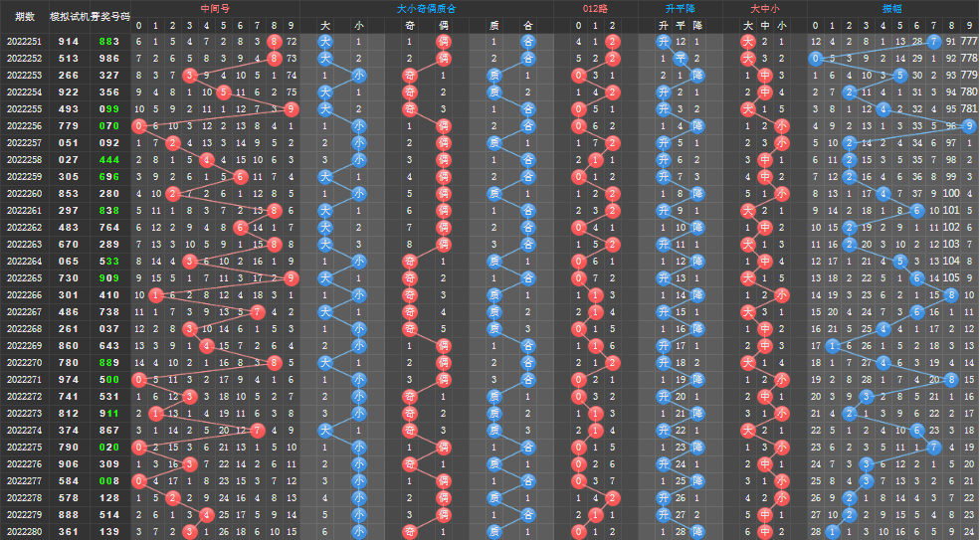980x540 pixels.
Task: Select issue number 2022265
Action: 24,278
